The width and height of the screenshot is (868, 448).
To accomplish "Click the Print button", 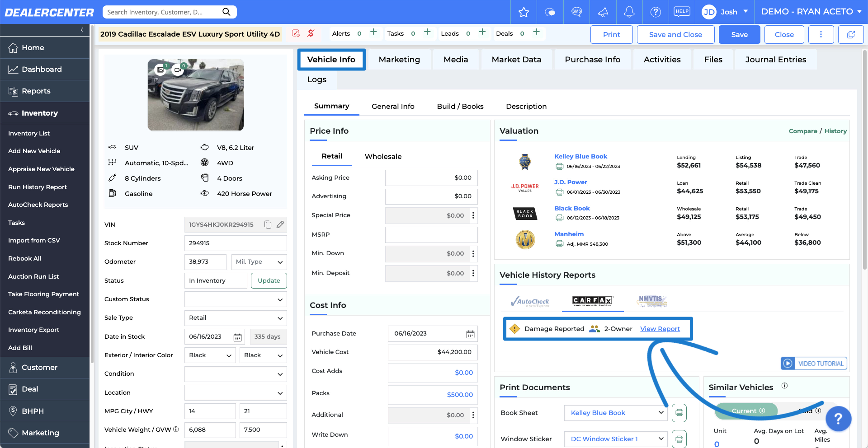I will [611, 34].
